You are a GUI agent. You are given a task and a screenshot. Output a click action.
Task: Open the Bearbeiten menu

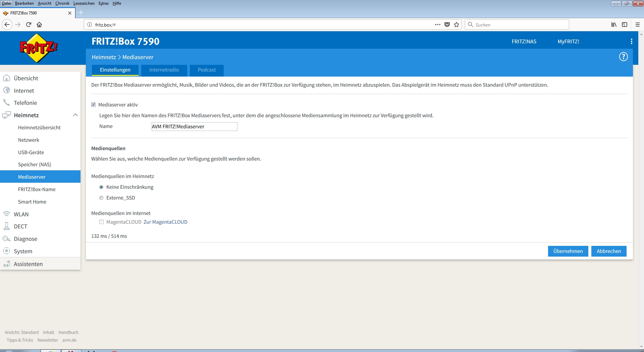click(x=24, y=3)
